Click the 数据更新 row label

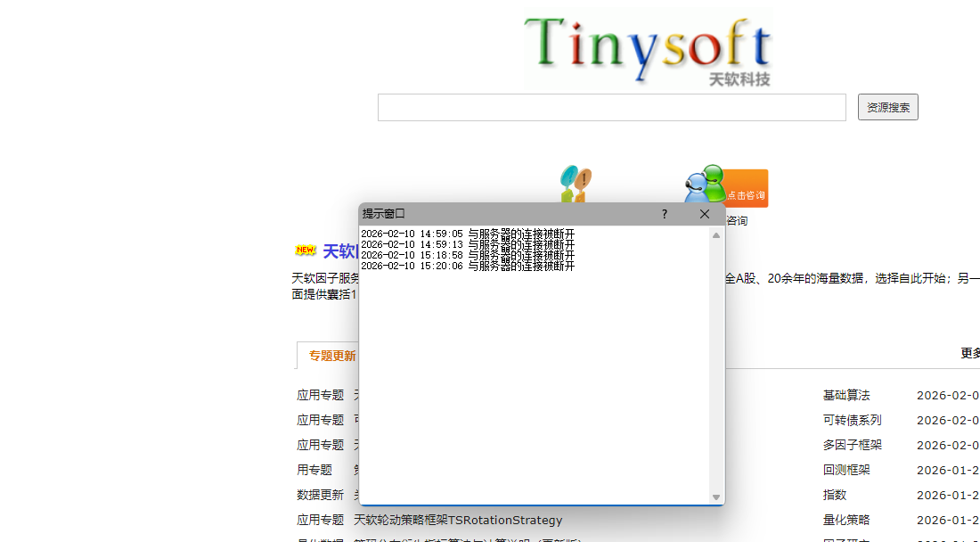click(x=320, y=495)
